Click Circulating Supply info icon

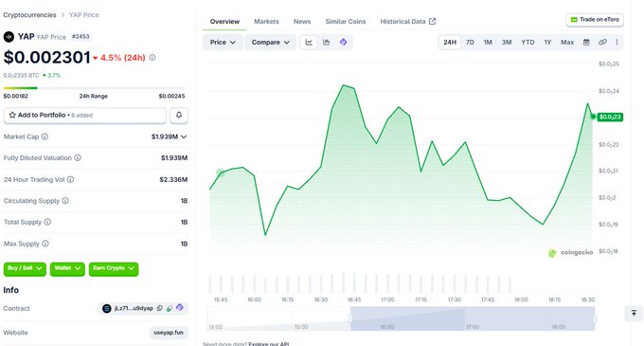(x=65, y=201)
